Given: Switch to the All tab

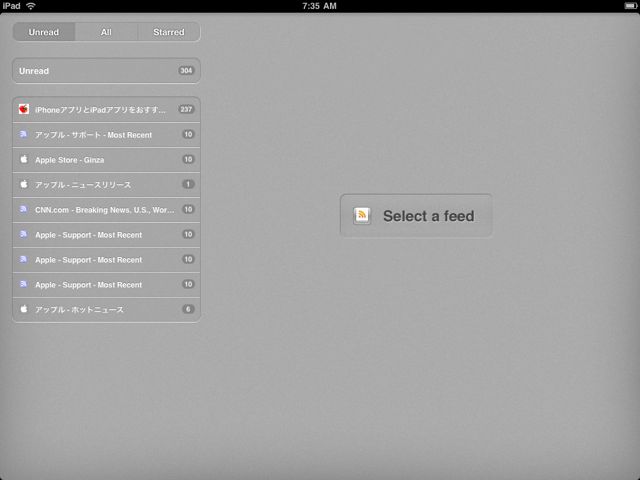Looking at the screenshot, I should point(106,32).
